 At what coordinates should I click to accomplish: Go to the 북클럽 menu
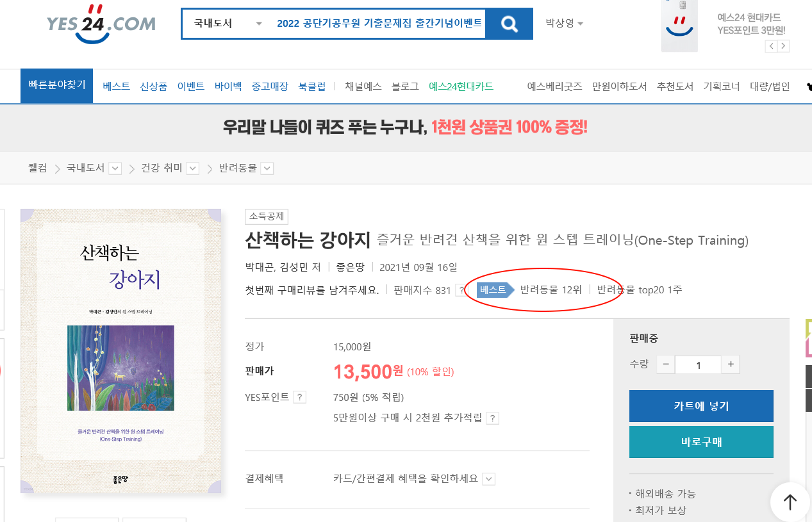(x=312, y=86)
